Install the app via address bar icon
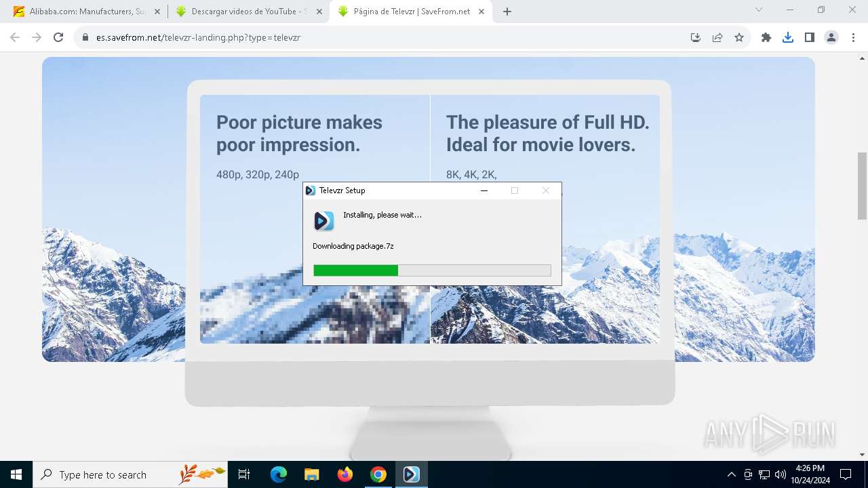This screenshot has width=868, height=488. 696,37
